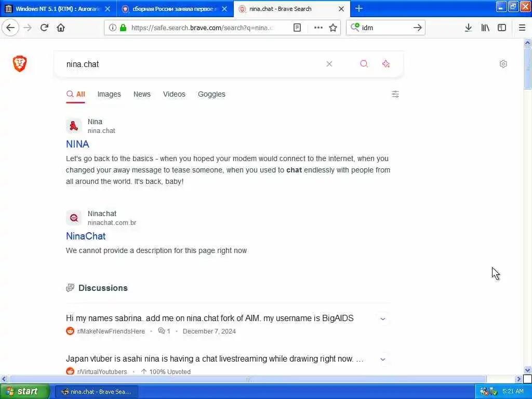This screenshot has width=532, height=399.
Task: Select the All results tab
Action: [x=76, y=95]
